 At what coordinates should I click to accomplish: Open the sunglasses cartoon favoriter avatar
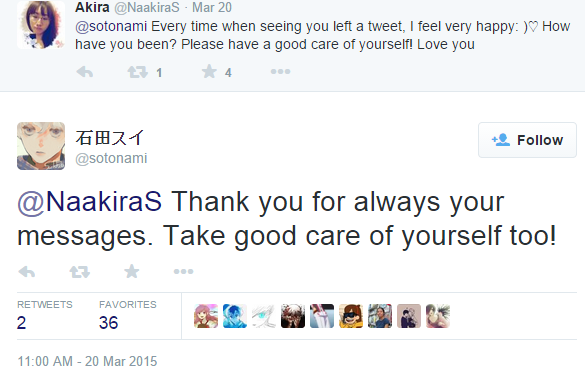(x=351, y=316)
